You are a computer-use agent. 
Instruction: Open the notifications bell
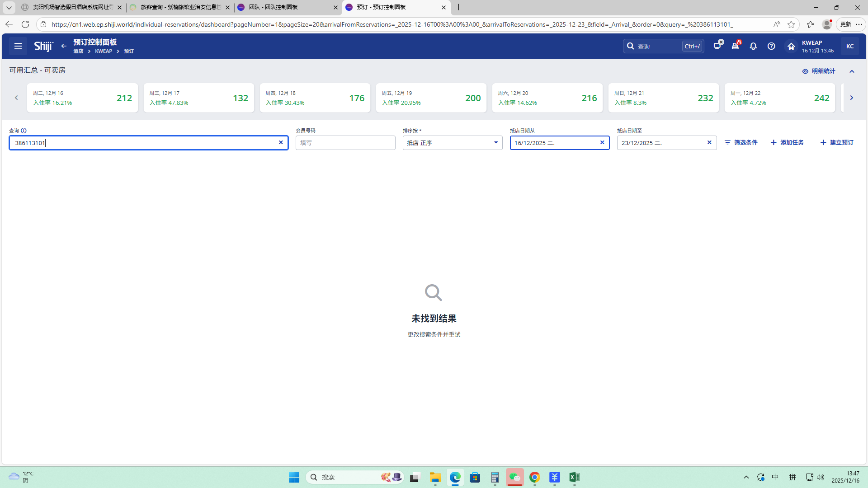[x=753, y=46]
